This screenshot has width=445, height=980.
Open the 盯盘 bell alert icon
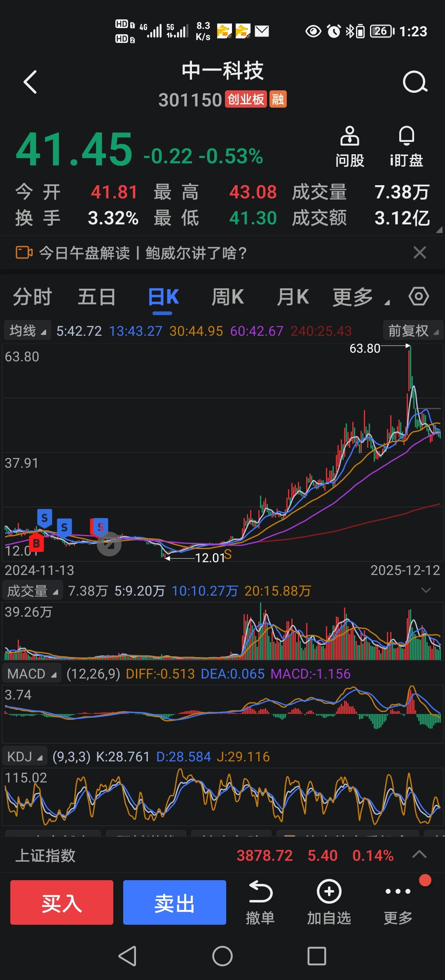pos(407,147)
